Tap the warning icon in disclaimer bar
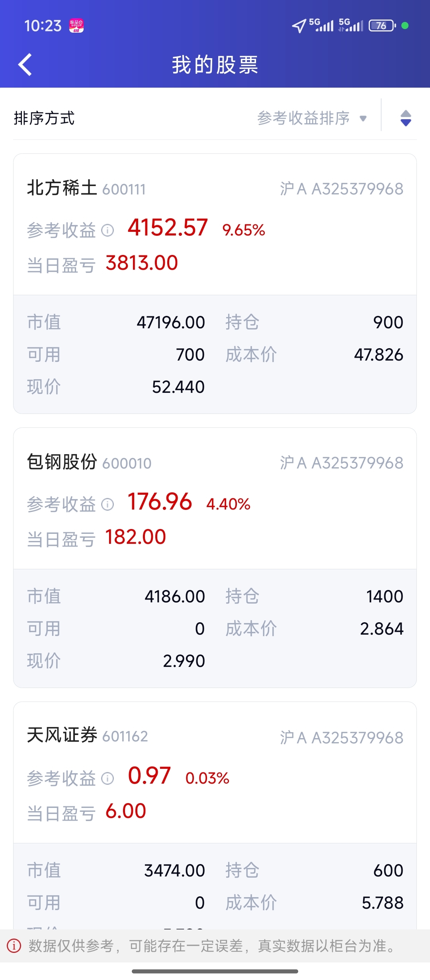Viewport: 430px width, 980px height. [x=14, y=945]
